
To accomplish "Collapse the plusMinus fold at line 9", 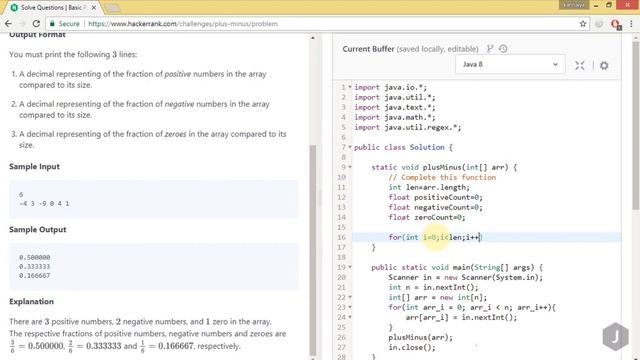I will click(350, 167).
